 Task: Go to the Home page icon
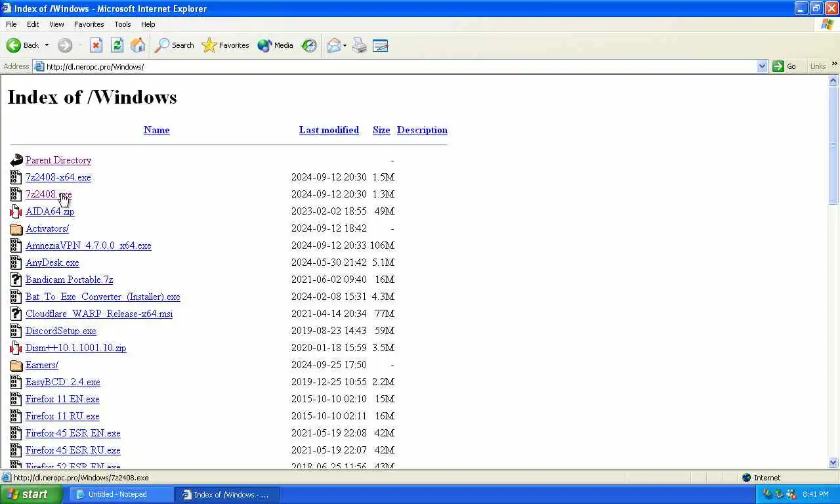pos(138,45)
